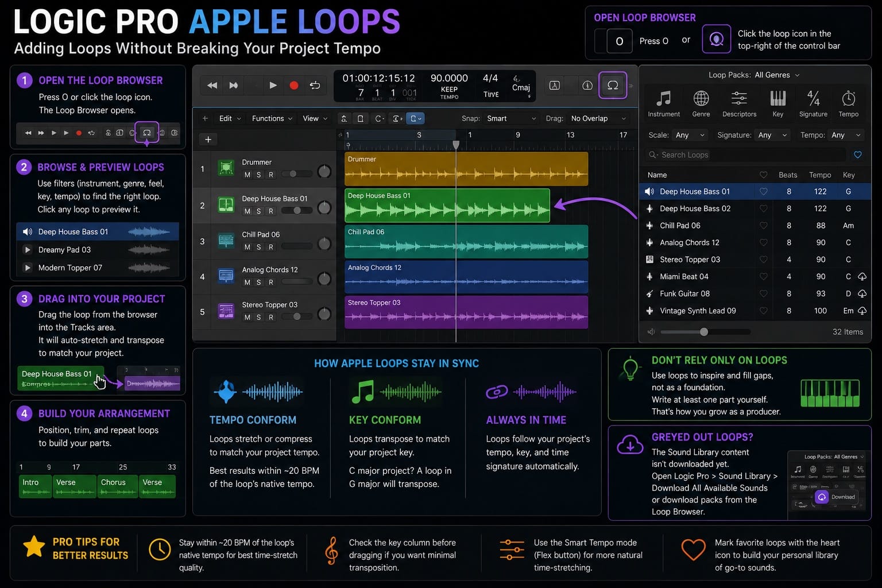
Task: Open the View menu
Action: (x=315, y=118)
